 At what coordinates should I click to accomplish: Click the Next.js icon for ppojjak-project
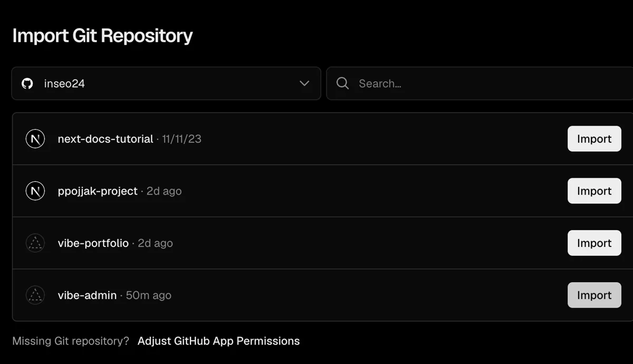tap(35, 191)
